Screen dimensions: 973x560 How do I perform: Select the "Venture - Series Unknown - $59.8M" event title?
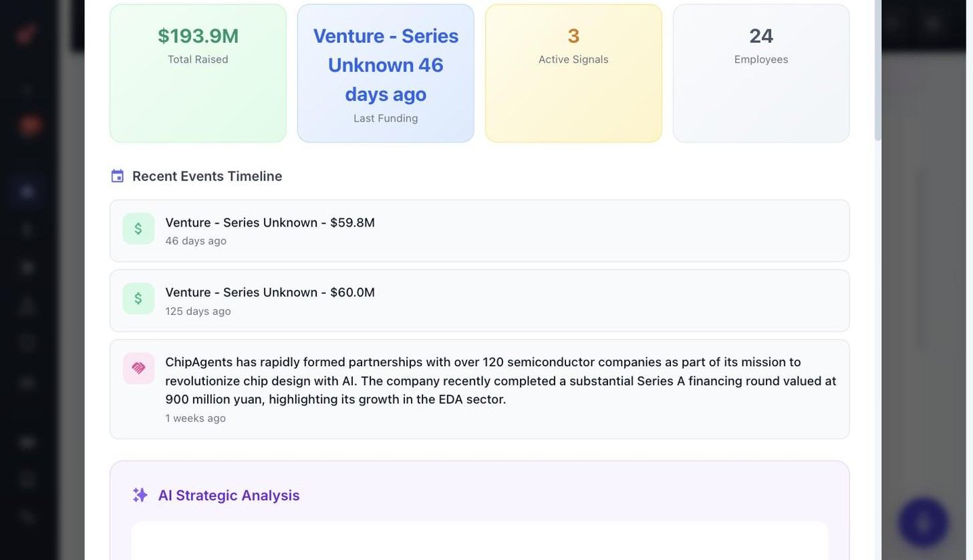click(270, 223)
